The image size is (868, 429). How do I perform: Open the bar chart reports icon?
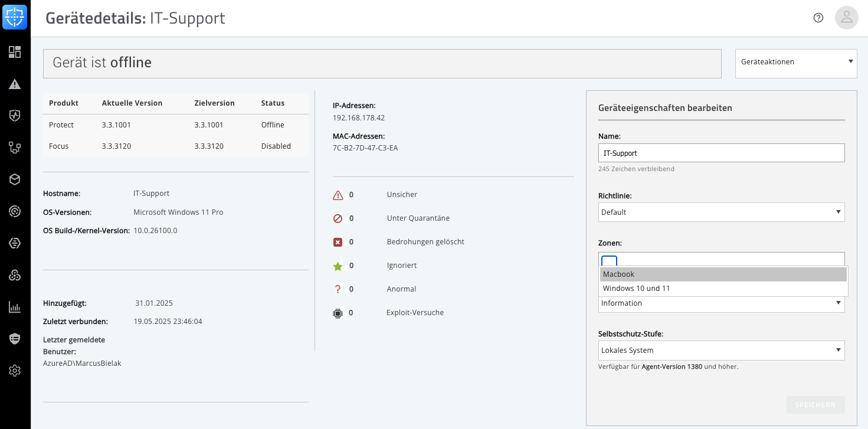(15, 307)
